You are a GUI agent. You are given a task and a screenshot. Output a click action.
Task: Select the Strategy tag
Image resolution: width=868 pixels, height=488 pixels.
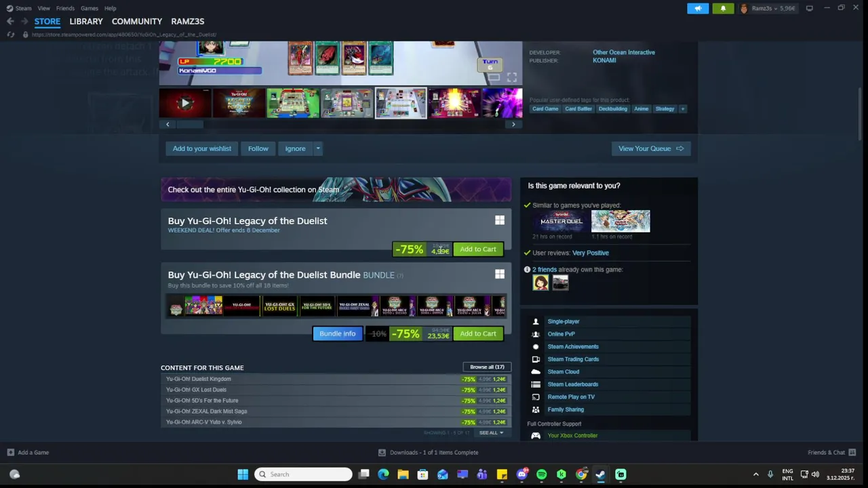coord(665,108)
